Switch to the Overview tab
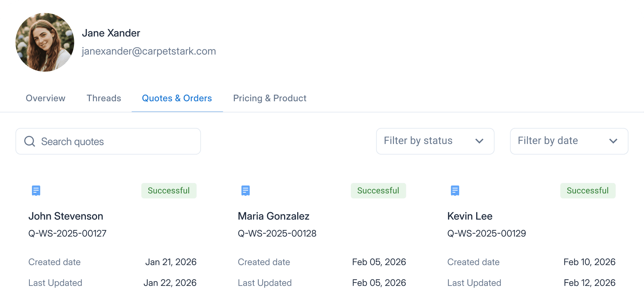 coord(46,98)
